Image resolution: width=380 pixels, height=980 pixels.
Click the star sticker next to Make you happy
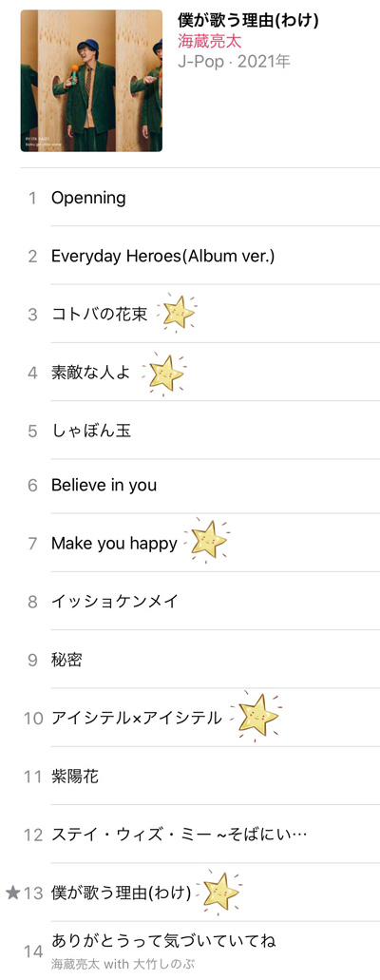pos(207,540)
